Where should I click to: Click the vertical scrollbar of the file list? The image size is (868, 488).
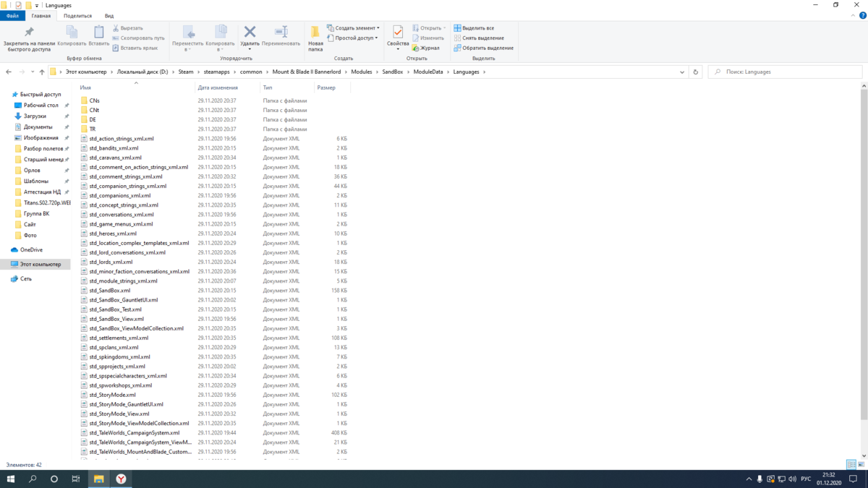(x=864, y=253)
